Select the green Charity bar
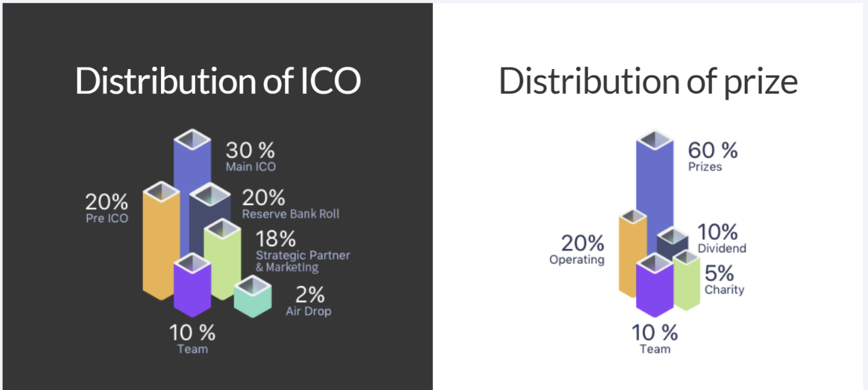The width and height of the screenshot is (868, 390). click(x=687, y=280)
